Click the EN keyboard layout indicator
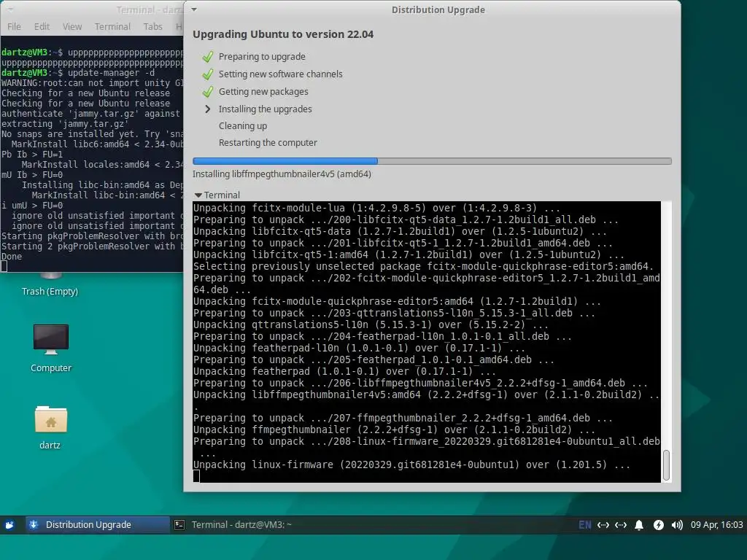 click(584, 525)
